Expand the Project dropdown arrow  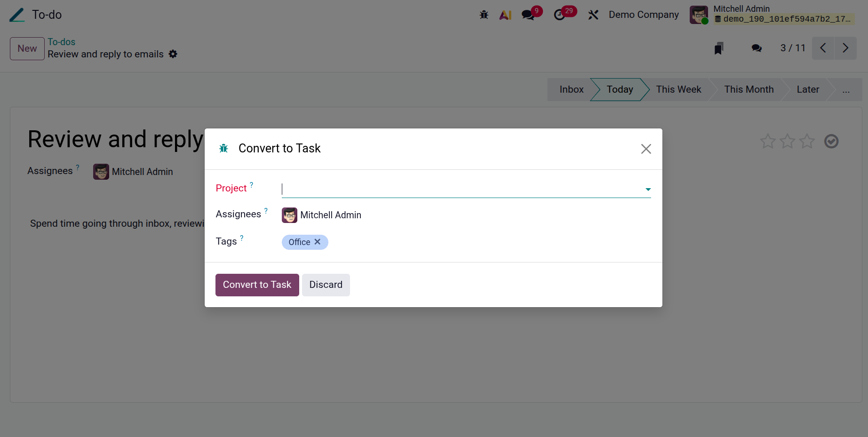648,190
